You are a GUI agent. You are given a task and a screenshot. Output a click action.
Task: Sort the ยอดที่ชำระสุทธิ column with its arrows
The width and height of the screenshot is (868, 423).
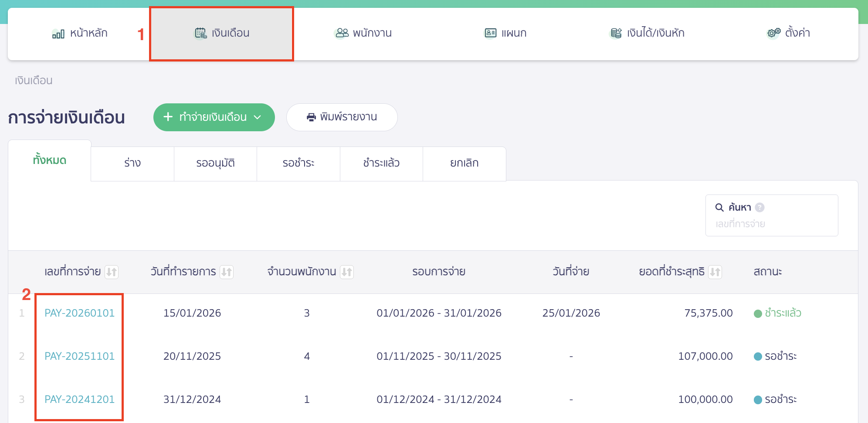pyautogui.click(x=715, y=271)
